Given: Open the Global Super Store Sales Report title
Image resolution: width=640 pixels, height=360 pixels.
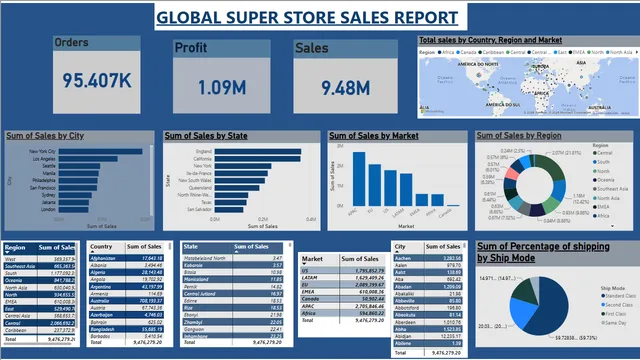Looking at the screenshot, I should click(x=307, y=18).
